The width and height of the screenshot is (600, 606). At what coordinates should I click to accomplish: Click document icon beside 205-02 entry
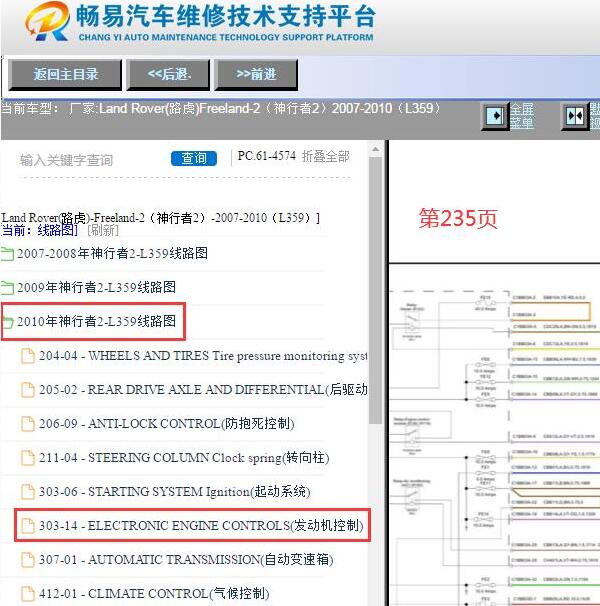(x=27, y=390)
